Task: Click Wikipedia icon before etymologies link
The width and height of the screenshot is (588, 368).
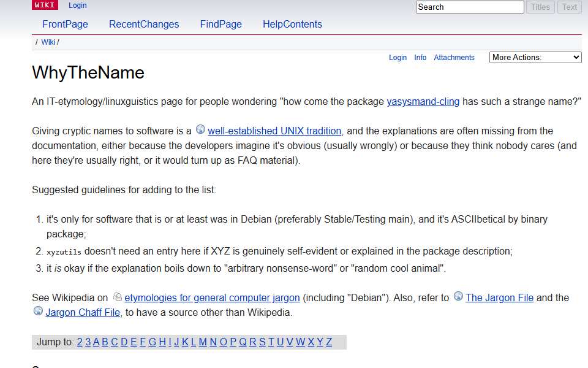Action: coord(118,296)
